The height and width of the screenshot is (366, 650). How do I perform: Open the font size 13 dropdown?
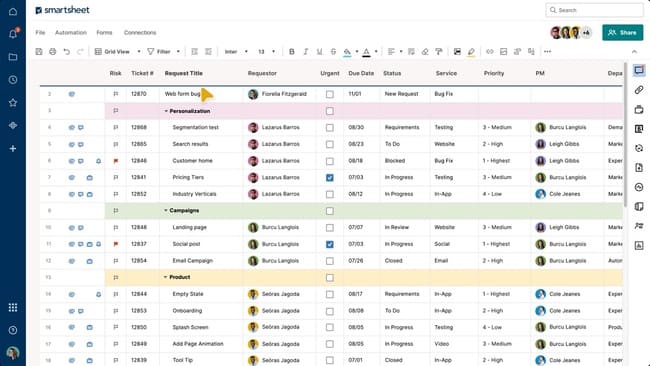pos(267,52)
